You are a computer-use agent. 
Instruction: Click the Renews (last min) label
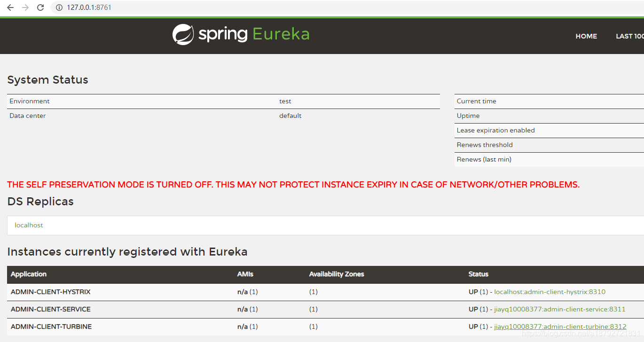484,159
